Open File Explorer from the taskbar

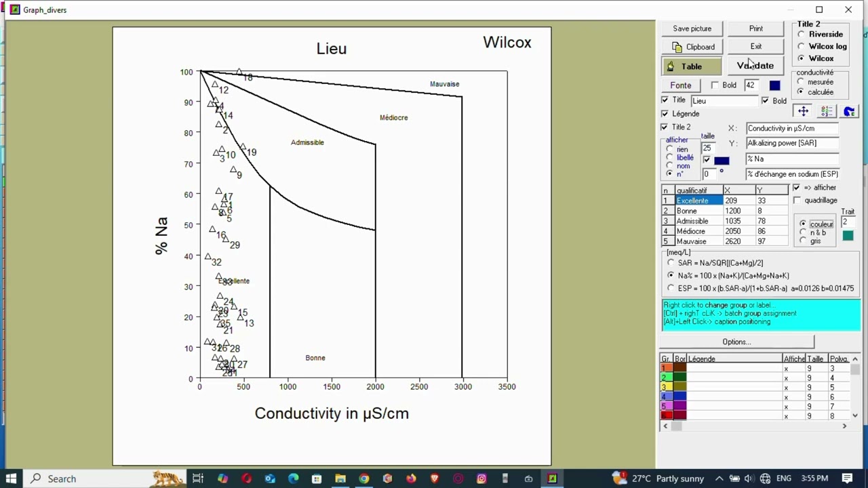[340, 479]
